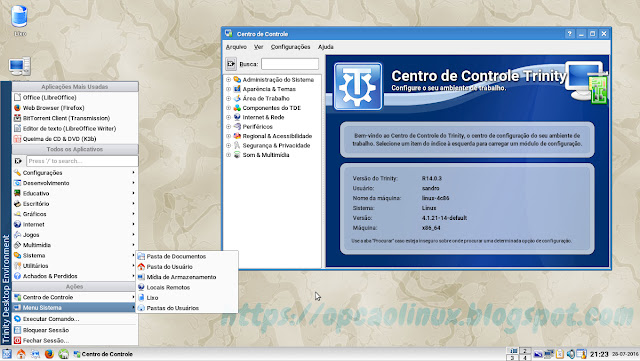Expand Periféricos tree node
Image resolution: width=640 pixels, height=361 pixels.
pyautogui.click(x=229, y=127)
